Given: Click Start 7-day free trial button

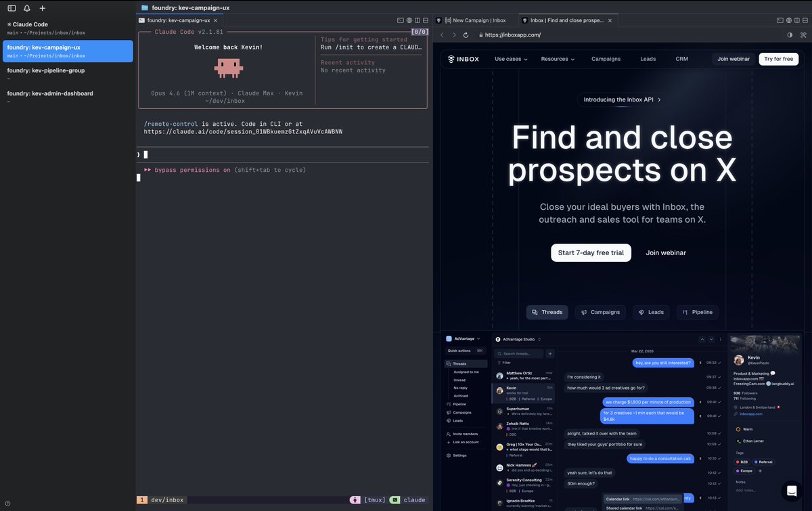Looking at the screenshot, I should pyautogui.click(x=591, y=252).
